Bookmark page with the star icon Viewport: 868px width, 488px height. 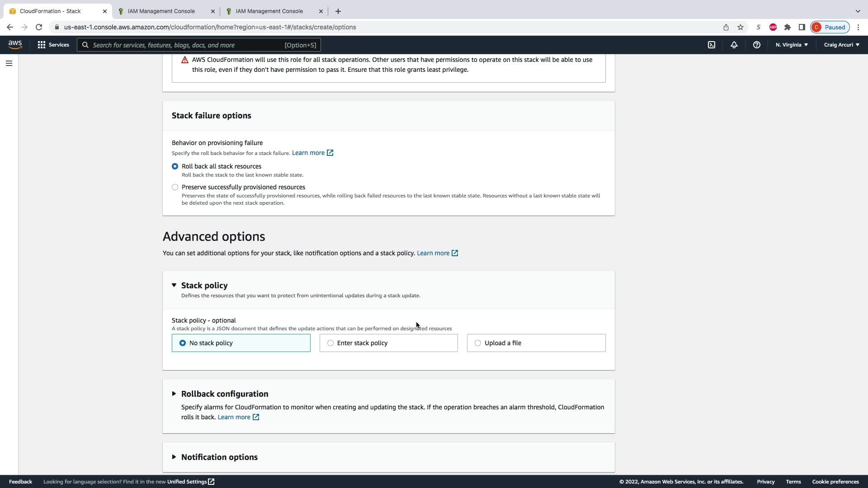pyautogui.click(x=740, y=27)
